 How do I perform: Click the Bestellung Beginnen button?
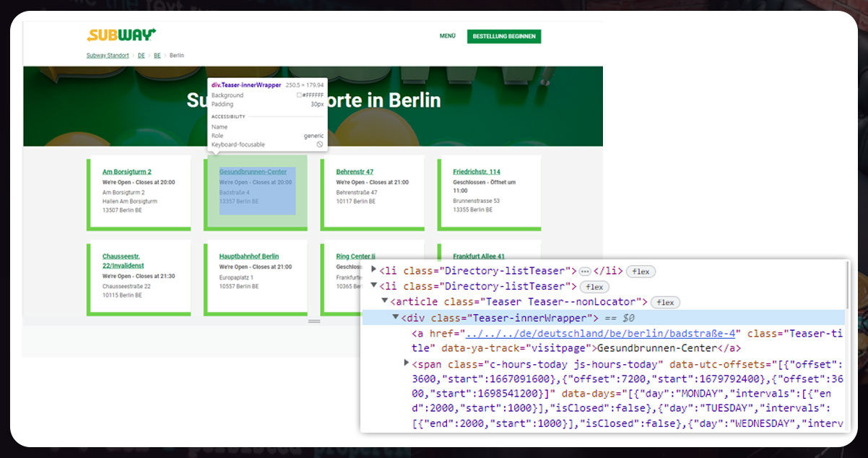click(x=504, y=36)
